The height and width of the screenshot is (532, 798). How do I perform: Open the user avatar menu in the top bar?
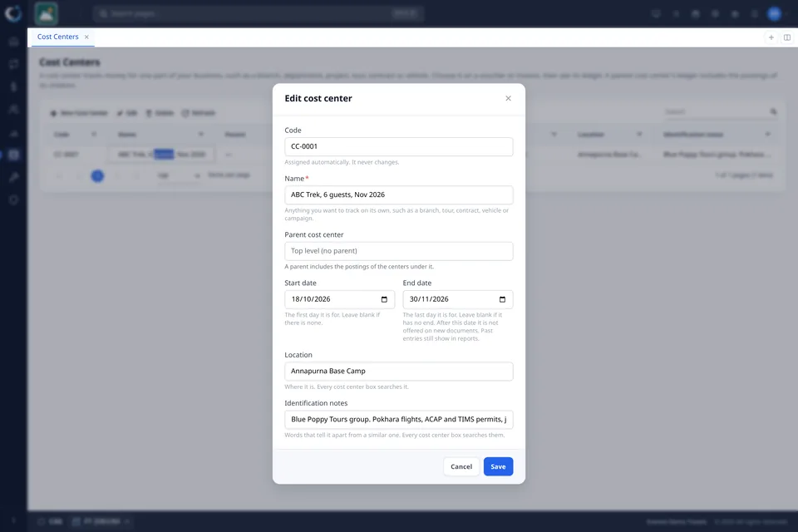(x=774, y=14)
